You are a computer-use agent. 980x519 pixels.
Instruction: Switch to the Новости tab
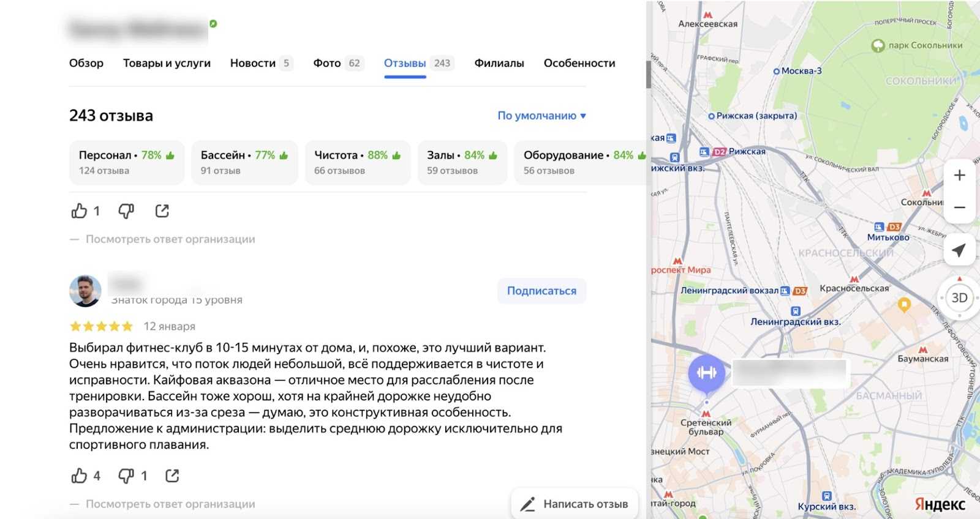point(262,63)
